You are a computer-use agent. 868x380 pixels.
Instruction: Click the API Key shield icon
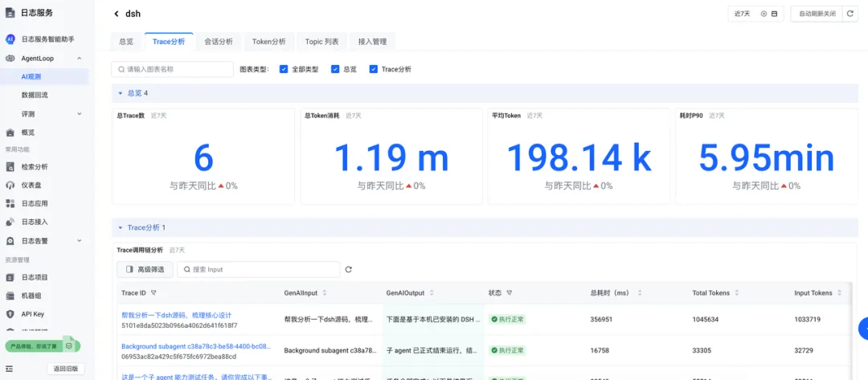coord(10,314)
